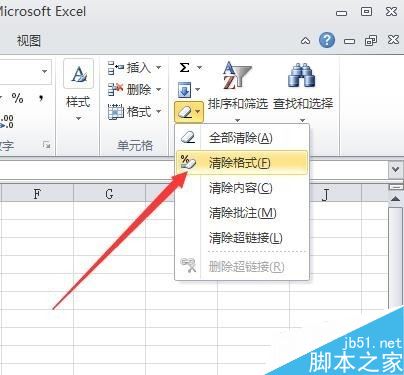Click the Fill down arrow icon
This screenshot has height=375, width=404.
coord(184,89)
